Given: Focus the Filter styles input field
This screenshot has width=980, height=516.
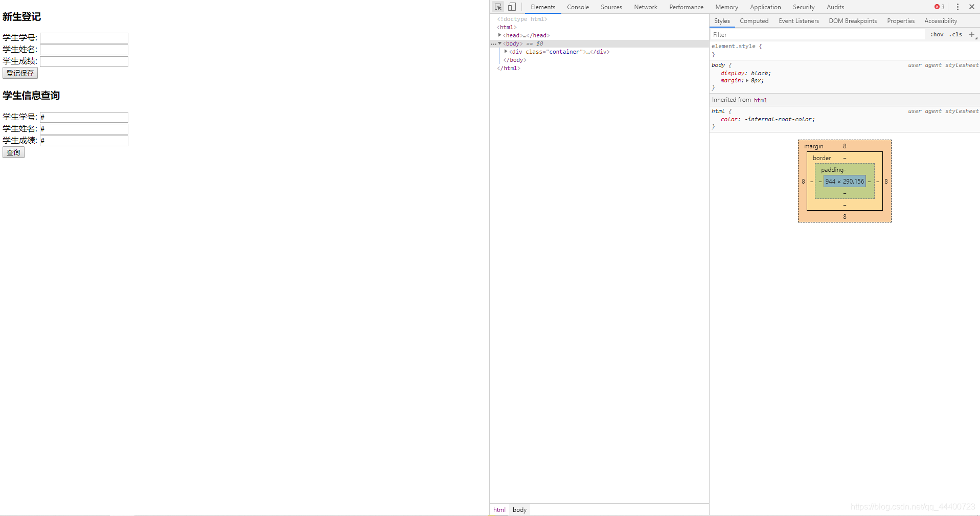Looking at the screenshot, I should [817, 34].
